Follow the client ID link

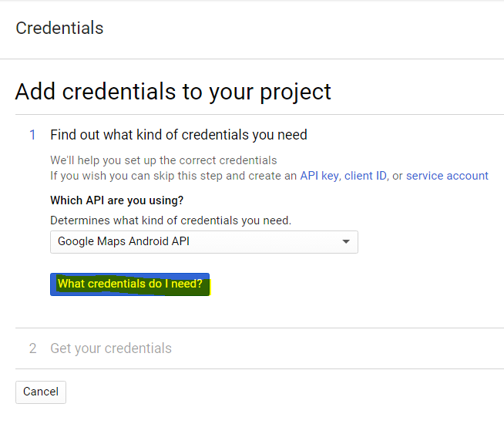pyautogui.click(x=365, y=176)
